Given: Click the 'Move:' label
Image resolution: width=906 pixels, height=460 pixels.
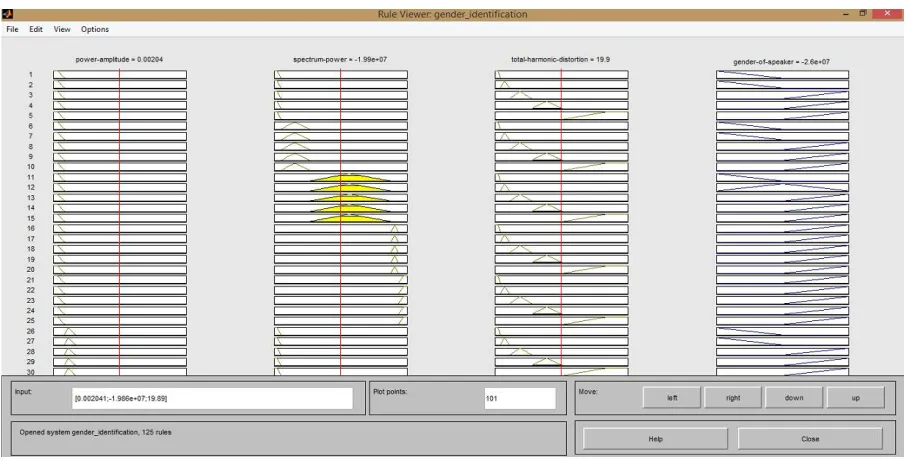Looking at the screenshot, I should 588,391.
